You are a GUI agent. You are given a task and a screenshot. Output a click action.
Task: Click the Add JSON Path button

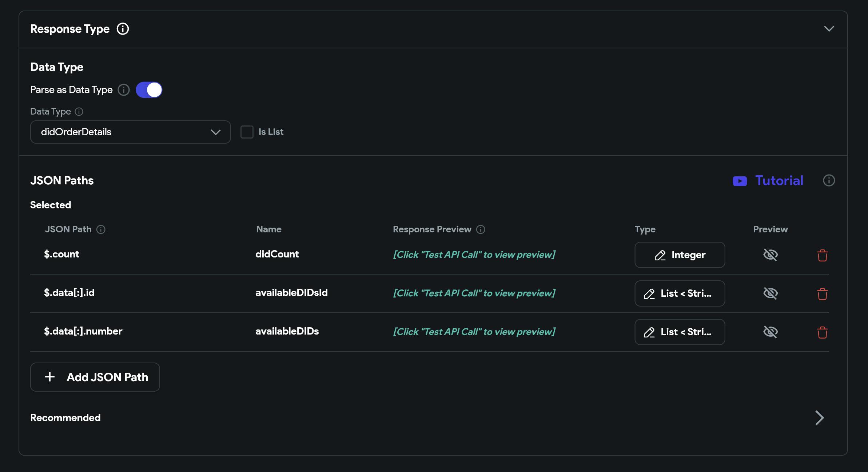(x=95, y=377)
